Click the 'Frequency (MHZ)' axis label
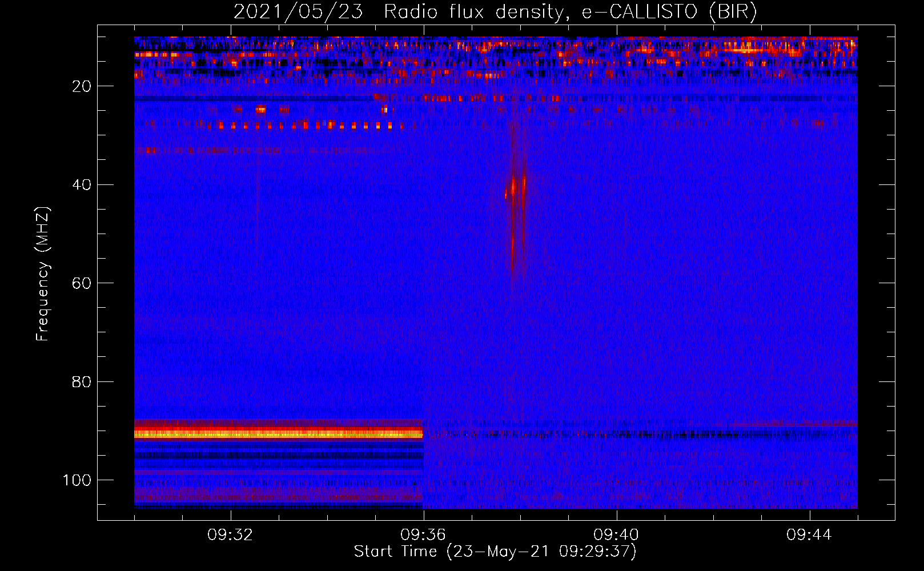 click(x=43, y=274)
